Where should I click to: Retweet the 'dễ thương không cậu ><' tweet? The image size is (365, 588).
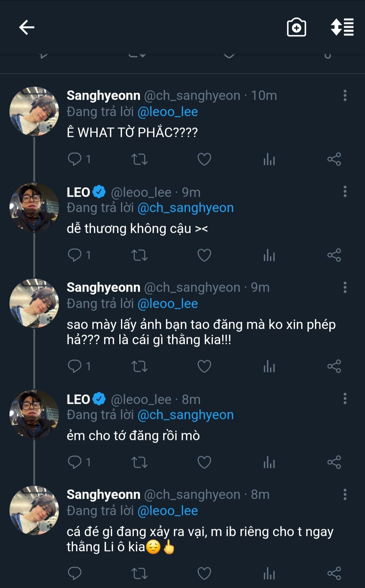point(139,255)
